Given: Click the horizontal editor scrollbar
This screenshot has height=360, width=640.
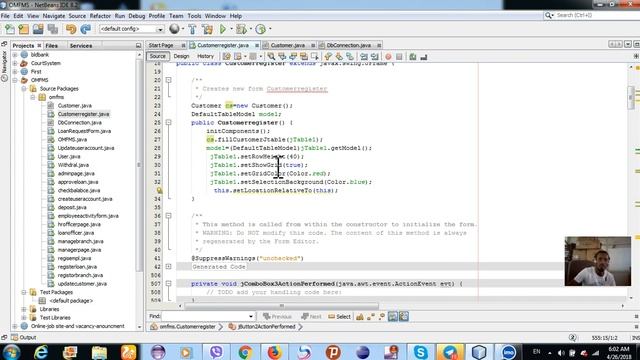Looking at the screenshot, I should [x=281, y=306].
